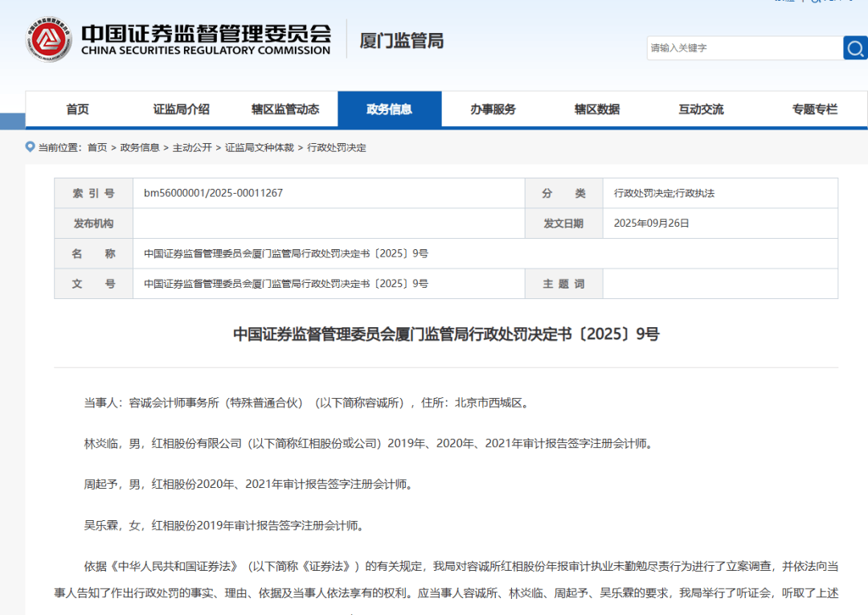The image size is (868, 615).
Task: Open the 证监局介绍 navigation tab
Action: click(x=182, y=109)
